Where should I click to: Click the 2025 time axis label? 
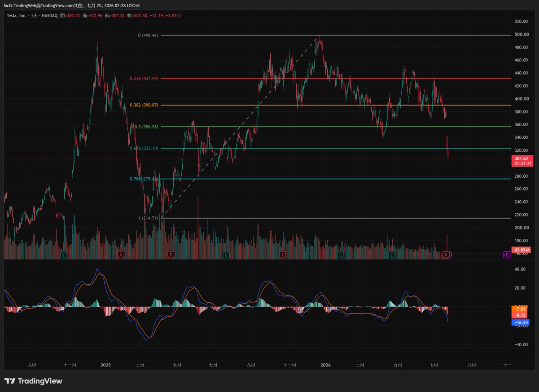pos(105,365)
